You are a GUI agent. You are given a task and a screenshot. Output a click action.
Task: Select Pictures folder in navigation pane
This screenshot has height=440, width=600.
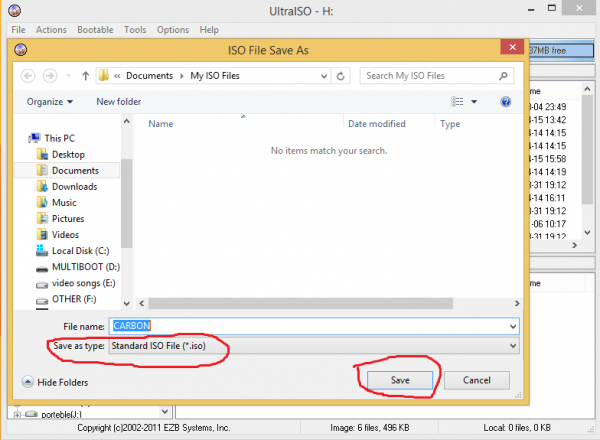pyautogui.click(x=68, y=218)
